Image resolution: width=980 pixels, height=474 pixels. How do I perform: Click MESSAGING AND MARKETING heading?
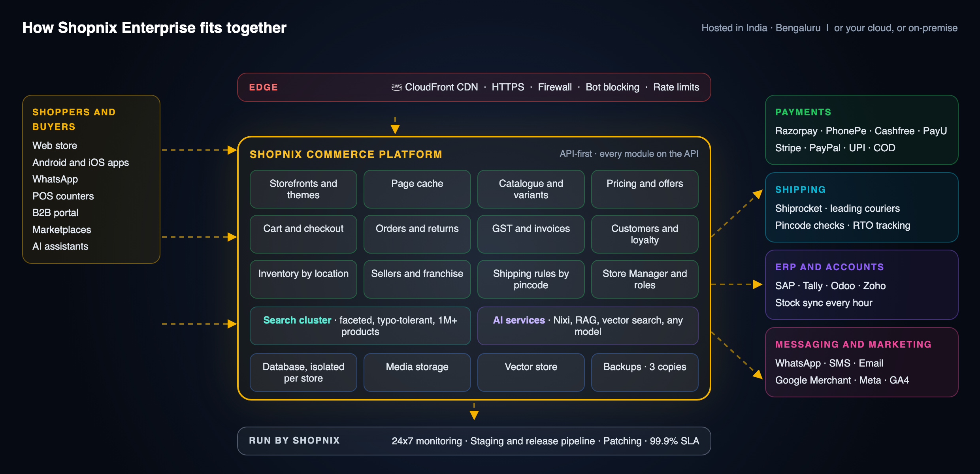tap(854, 344)
